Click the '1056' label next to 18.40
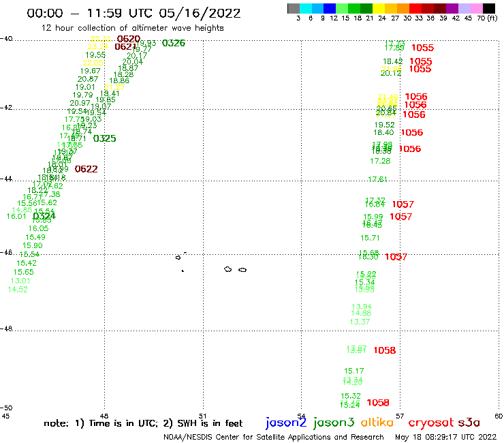Image resolution: width=504 pixels, height=443 pixels. (412, 132)
